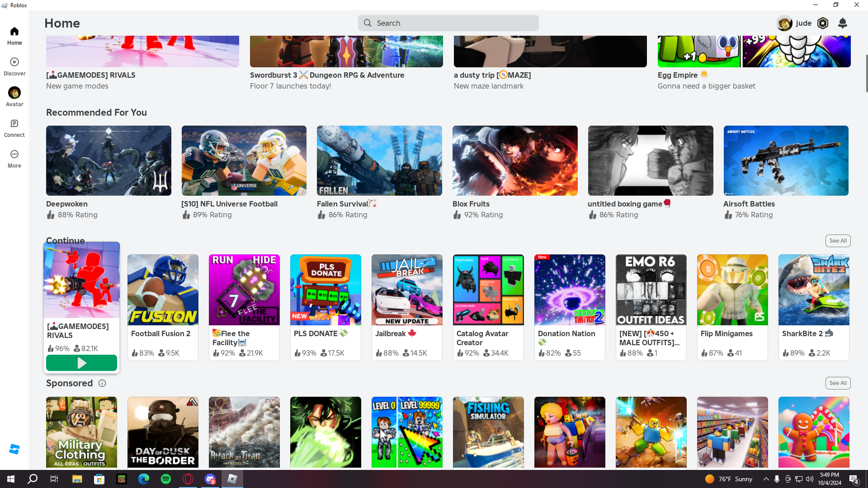This screenshot has height=488, width=868.
Task: Open the Fallen Survival thumbnail
Action: click(x=379, y=160)
